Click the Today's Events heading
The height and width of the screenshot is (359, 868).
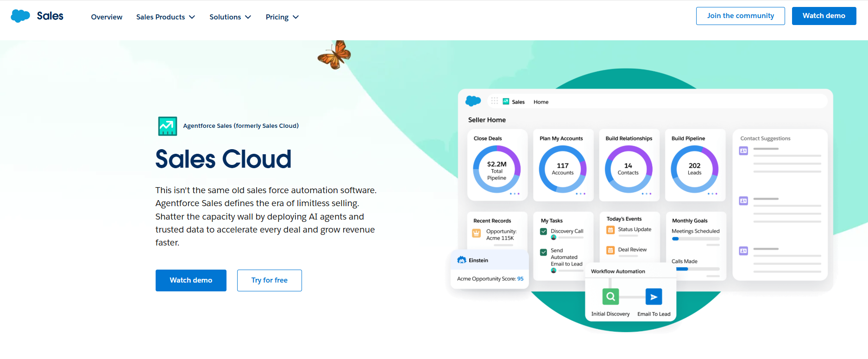point(624,219)
